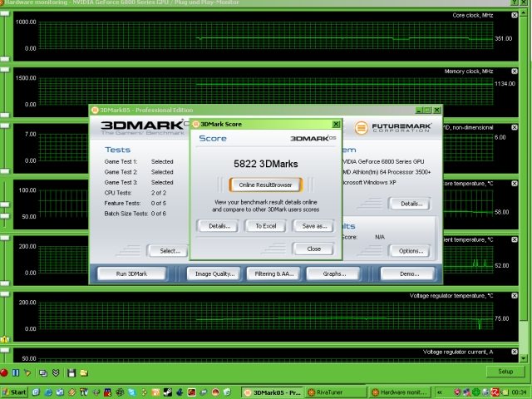The height and width of the screenshot is (399, 532).
Task: Open the Graphs button in 3DMark05
Action: click(334, 273)
